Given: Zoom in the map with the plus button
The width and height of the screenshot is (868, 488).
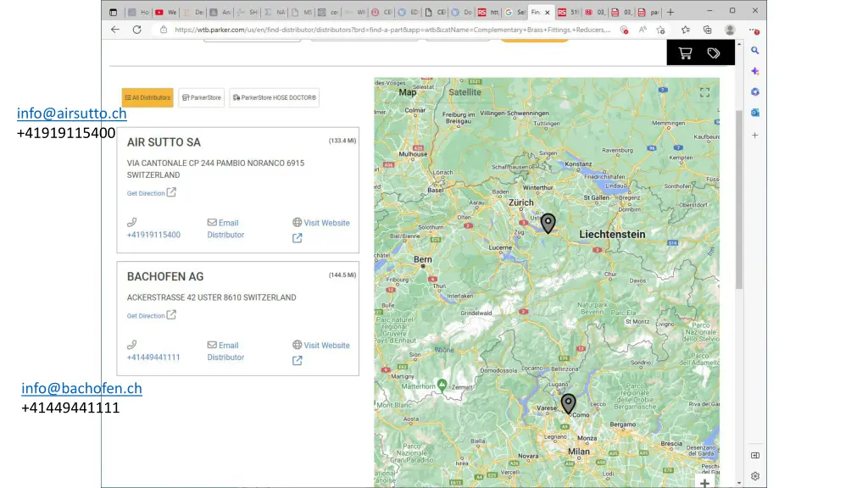Looking at the screenshot, I should click(704, 483).
